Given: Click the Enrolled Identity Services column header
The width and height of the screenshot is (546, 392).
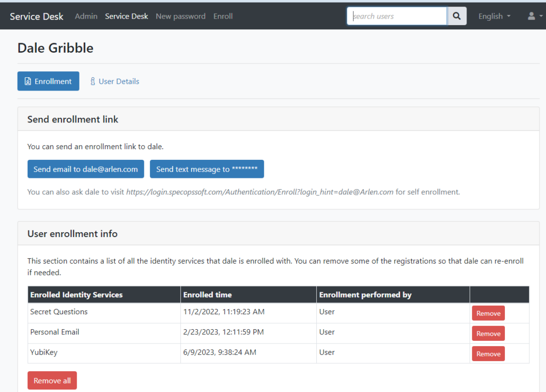Looking at the screenshot, I should tap(104, 295).
